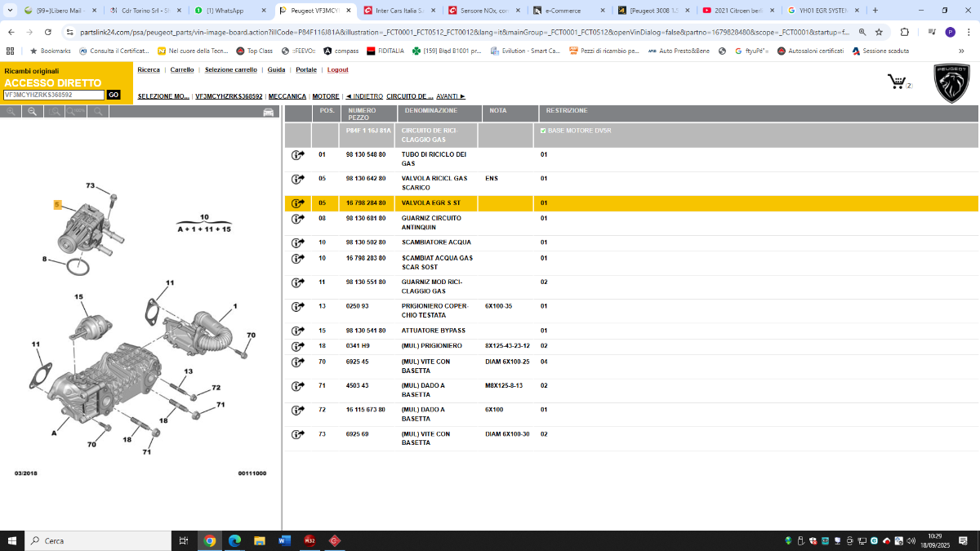The width and height of the screenshot is (980, 551).
Task: Open Selezione carrello link
Action: (x=231, y=70)
